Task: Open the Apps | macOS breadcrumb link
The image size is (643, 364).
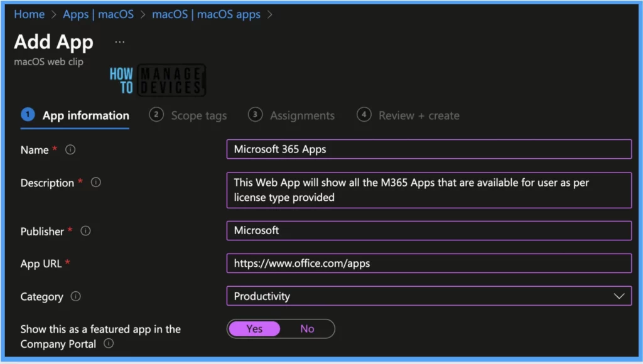Action: pyautogui.click(x=98, y=14)
